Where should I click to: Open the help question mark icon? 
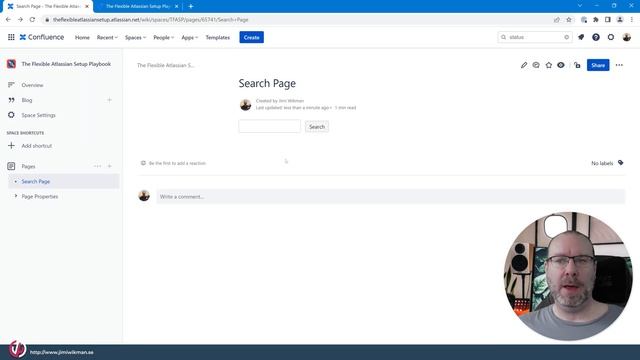[x=596, y=37]
